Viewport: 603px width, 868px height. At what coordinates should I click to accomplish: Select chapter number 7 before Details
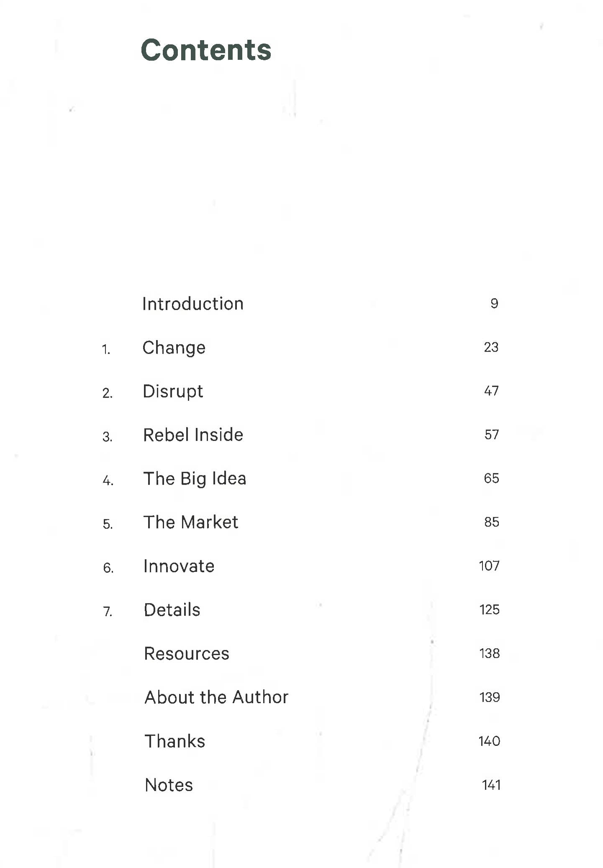108,612
